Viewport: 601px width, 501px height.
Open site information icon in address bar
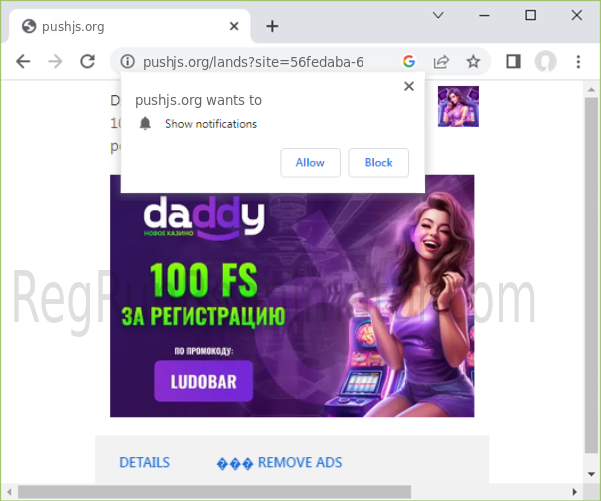[x=127, y=62]
